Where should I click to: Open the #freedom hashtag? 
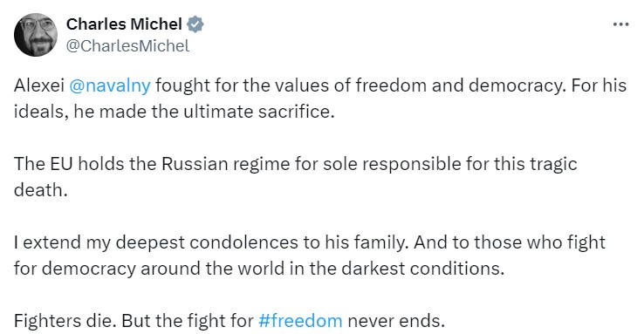[300, 320]
